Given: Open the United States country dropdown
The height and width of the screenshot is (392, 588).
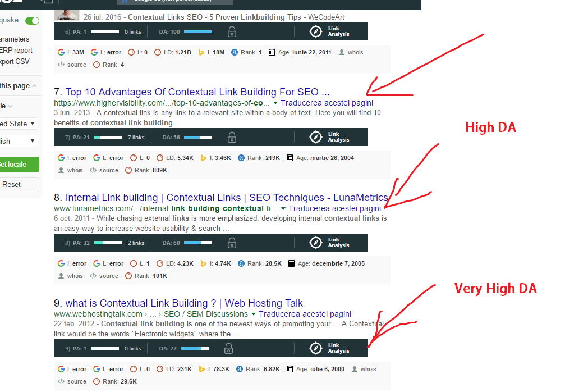Looking at the screenshot, I should (19, 124).
